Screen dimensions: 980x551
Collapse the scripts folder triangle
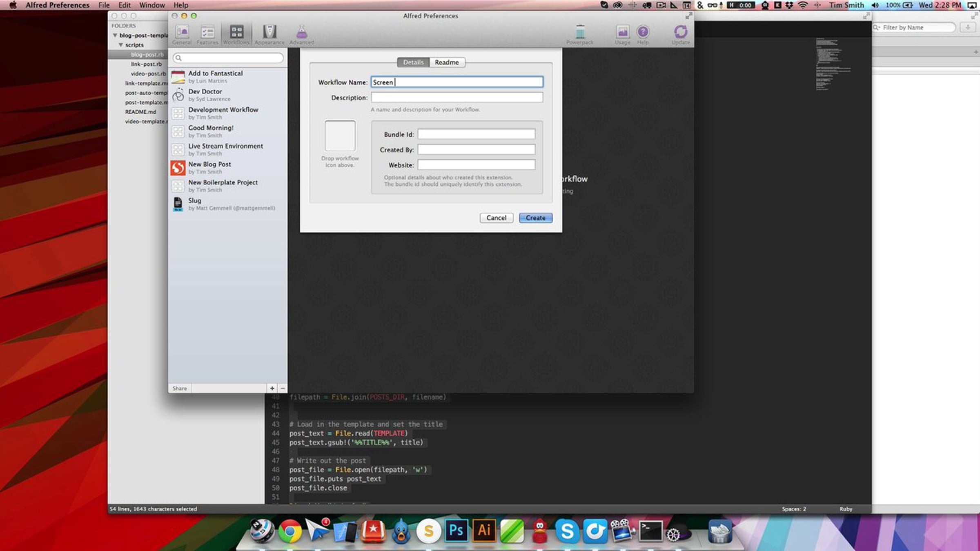coord(121,45)
